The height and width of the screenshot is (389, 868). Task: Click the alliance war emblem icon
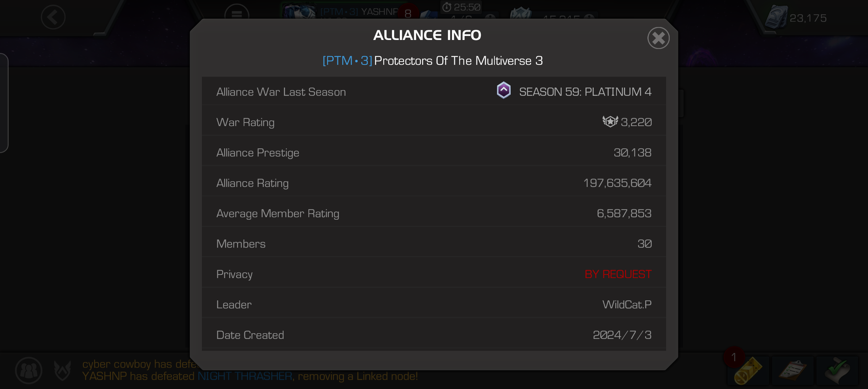pyautogui.click(x=62, y=370)
